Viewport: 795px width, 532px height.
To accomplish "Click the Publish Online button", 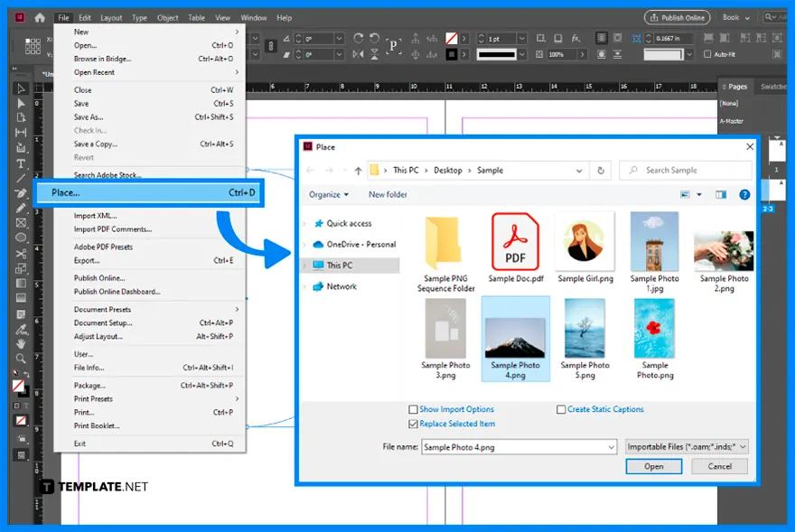I will pos(677,16).
